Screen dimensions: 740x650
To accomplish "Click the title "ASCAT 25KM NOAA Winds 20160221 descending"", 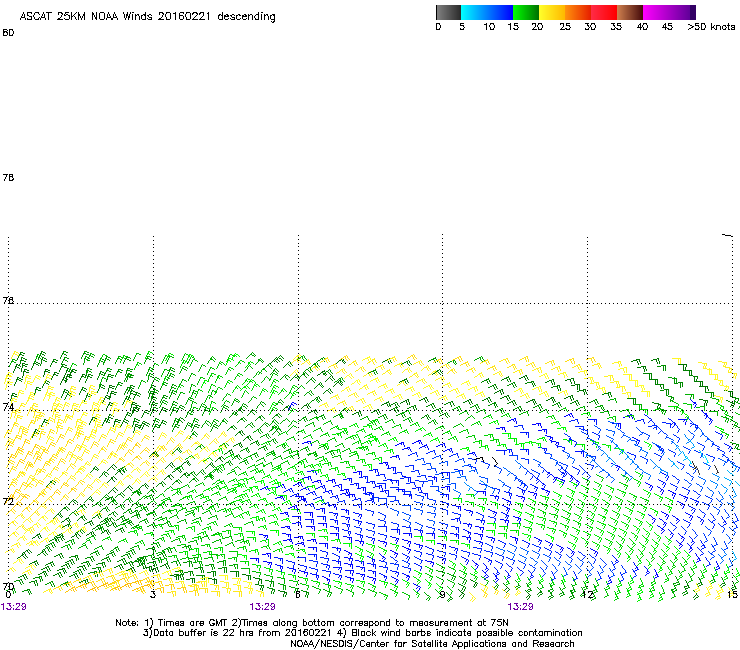I will point(147,17).
